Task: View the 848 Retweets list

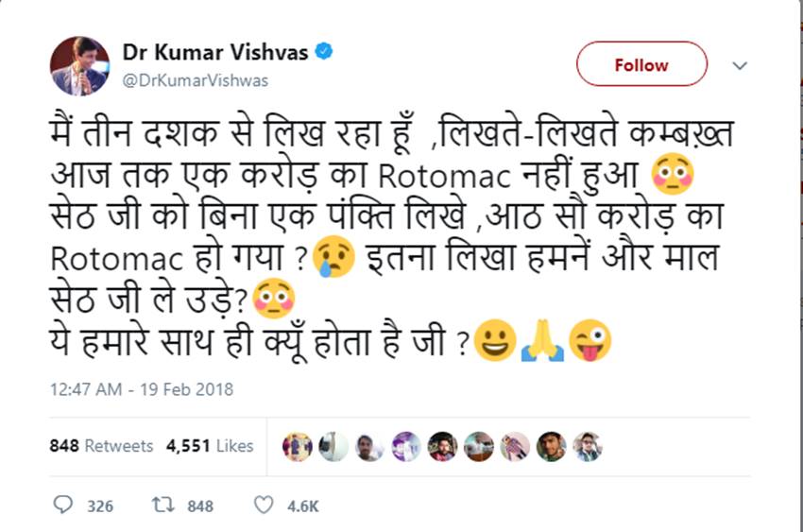Action: 101,445
